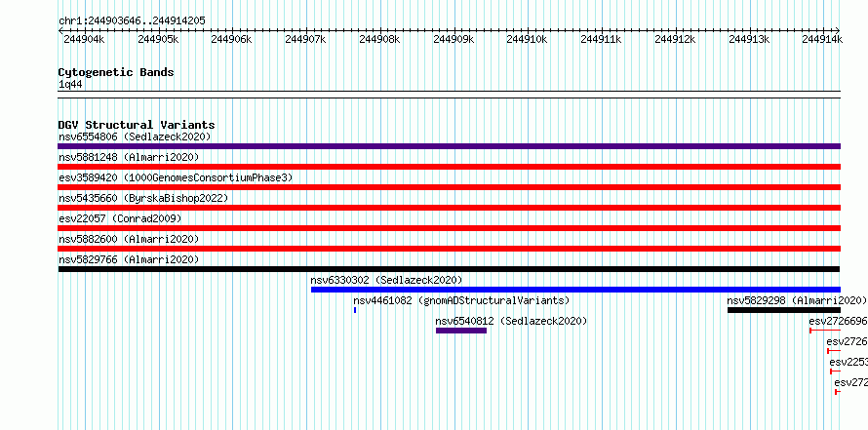Open the nsv5882600 (Almarri2020) variant label

pyautogui.click(x=129, y=239)
